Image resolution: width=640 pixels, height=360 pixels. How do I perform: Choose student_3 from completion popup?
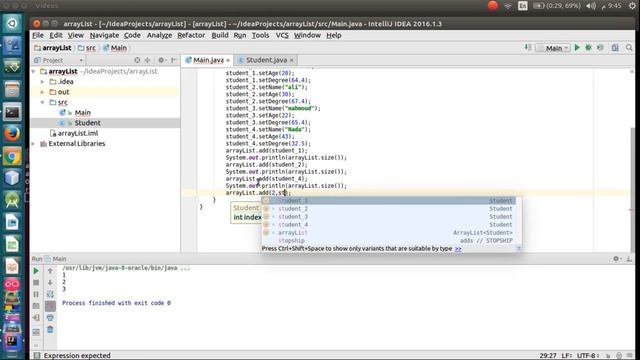pos(389,217)
